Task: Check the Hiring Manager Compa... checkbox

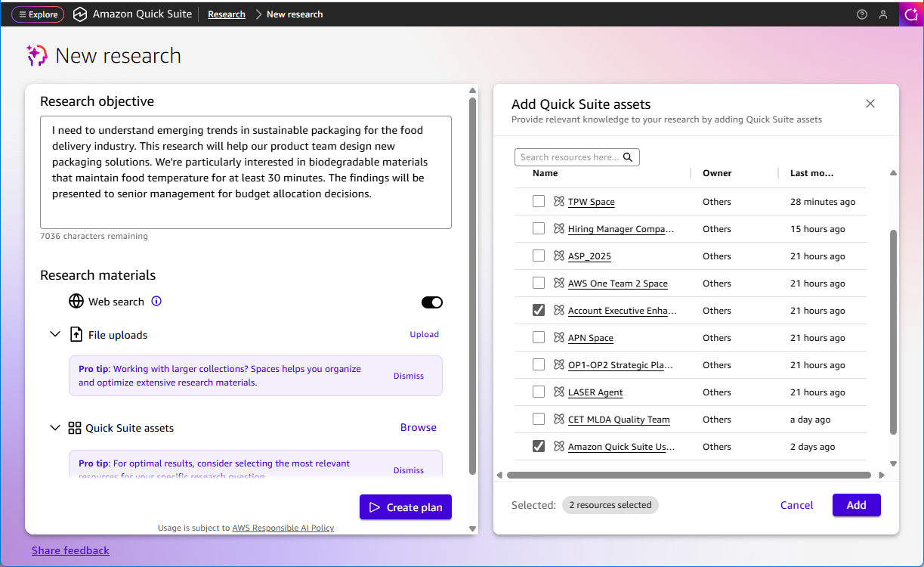Action: pyautogui.click(x=539, y=228)
